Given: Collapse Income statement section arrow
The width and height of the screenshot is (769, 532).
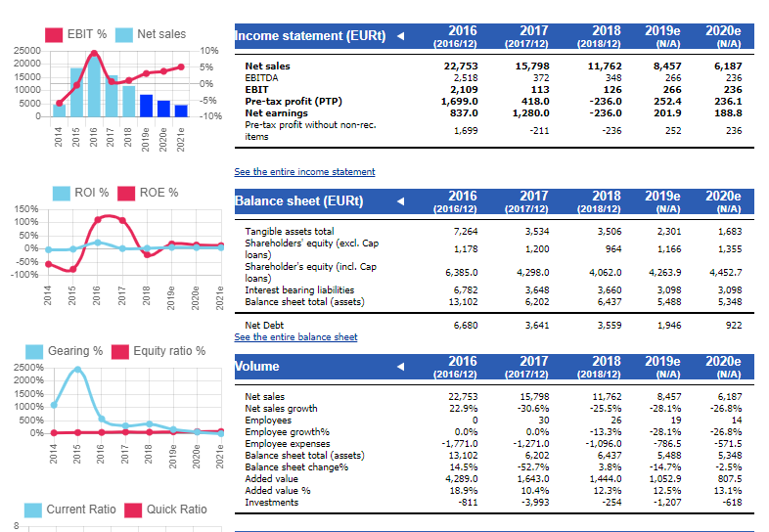Looking at the screenshot, I should point(401,36).
